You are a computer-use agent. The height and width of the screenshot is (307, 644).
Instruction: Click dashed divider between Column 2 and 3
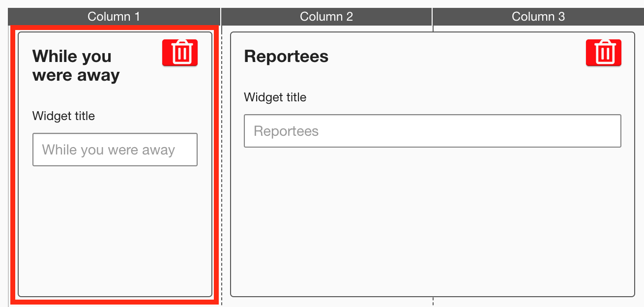(x=433, y=301)
